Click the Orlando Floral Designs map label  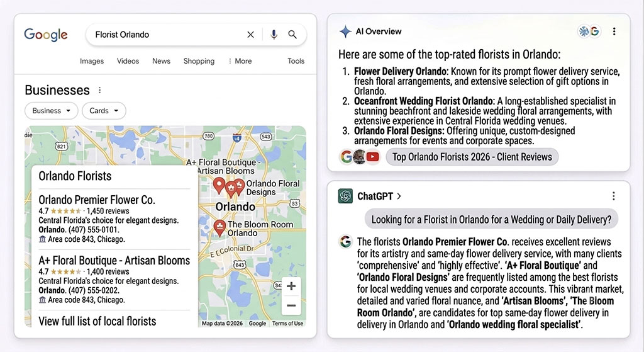273,188
